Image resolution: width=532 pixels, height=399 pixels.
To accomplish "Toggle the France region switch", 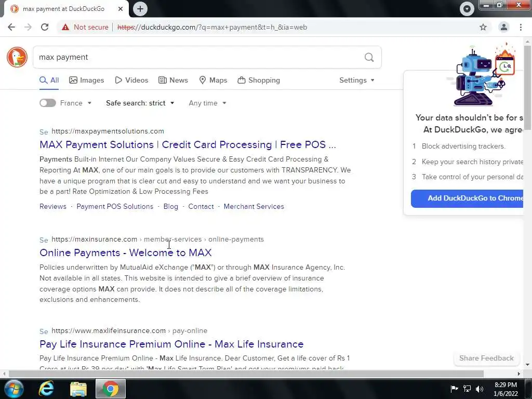I will click(x=47, y=103).
